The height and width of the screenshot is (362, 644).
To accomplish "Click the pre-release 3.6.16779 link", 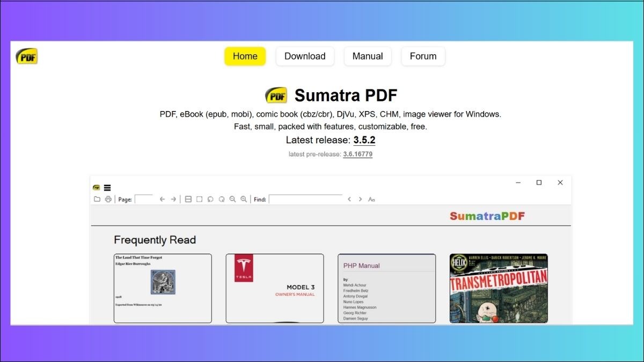I will pyautogui.click(x=358, y=154).
